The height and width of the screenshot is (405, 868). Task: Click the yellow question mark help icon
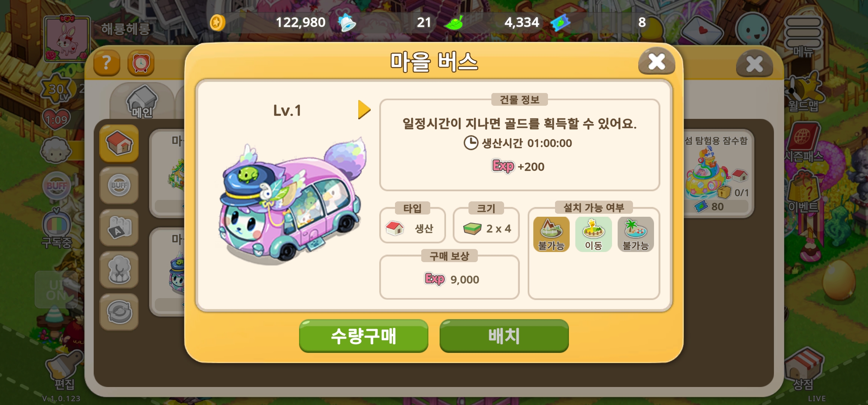tap(106, 63)
